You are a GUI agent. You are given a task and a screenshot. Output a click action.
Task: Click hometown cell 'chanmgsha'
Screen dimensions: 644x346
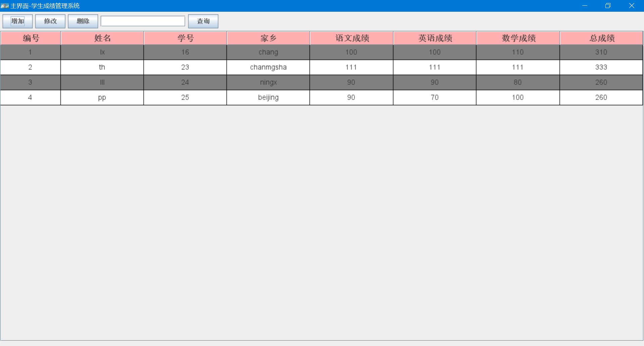coord(268,67)
